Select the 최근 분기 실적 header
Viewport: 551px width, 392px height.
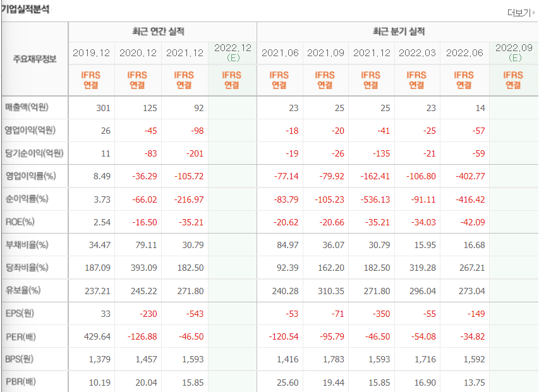click(399, 32)
